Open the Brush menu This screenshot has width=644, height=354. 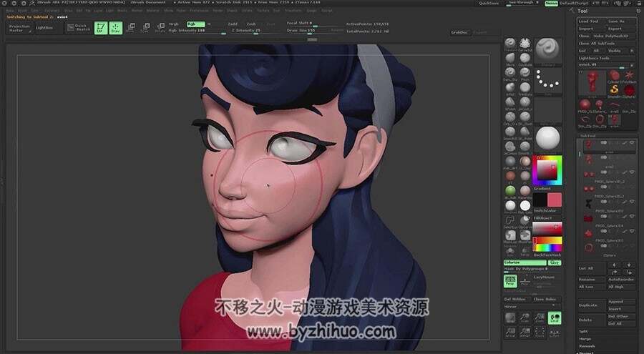(22, 11)
